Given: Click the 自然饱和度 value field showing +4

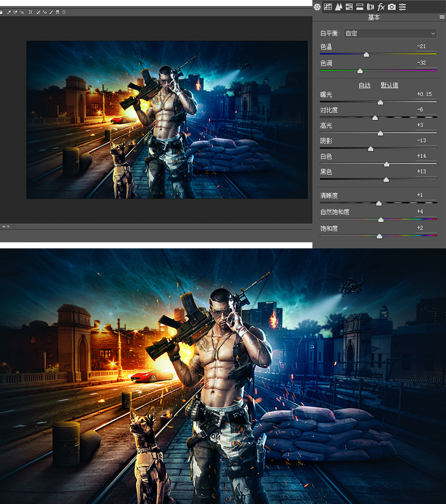Looking at the screenshot, I should (x=425, y=212).
